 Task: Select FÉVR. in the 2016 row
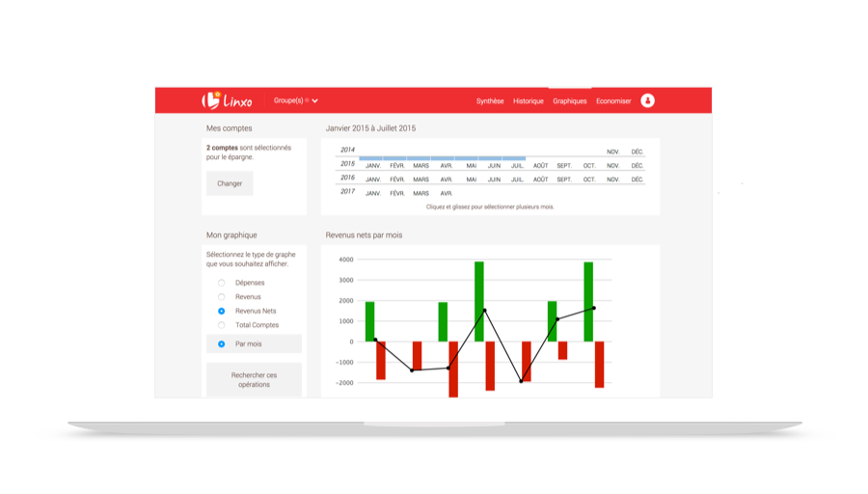point(397,179)
